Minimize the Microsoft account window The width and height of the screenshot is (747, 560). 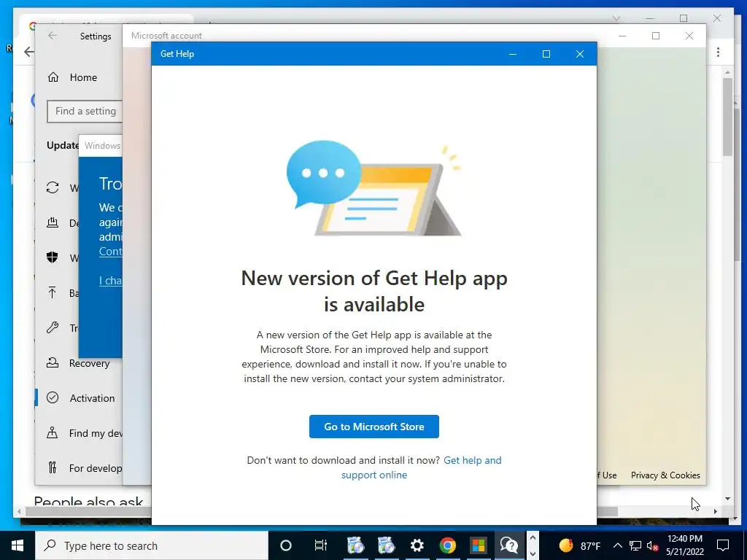(622, 36)
